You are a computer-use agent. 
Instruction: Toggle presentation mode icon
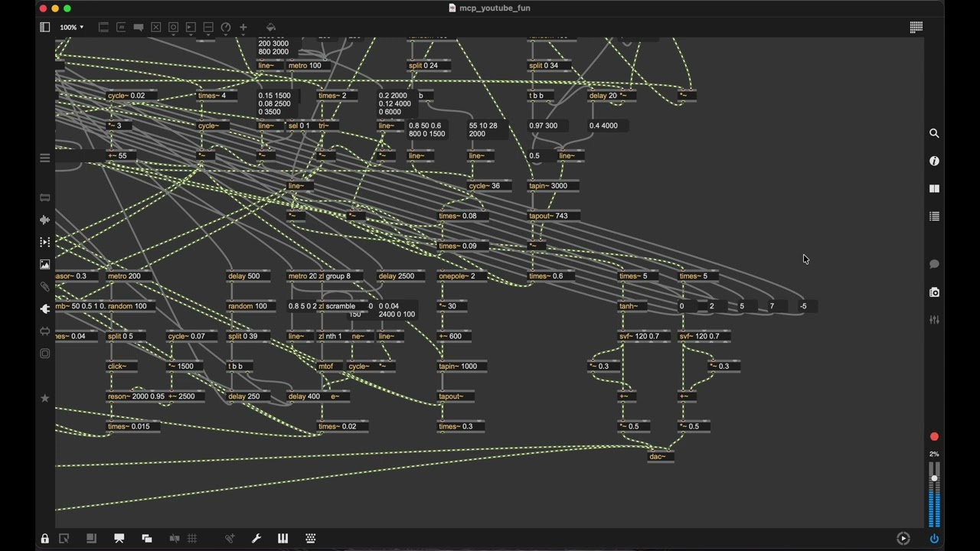119,539
